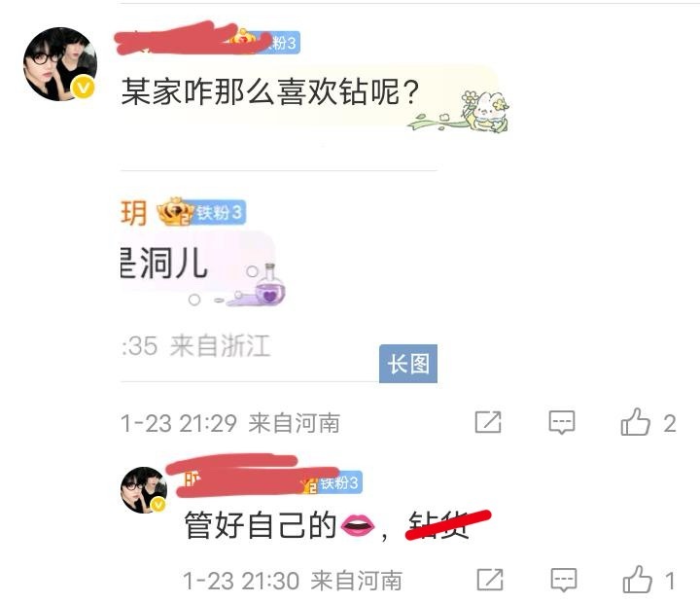Like the 21:29 comment with 2 likes
The image size is (700, 603).
point(635,422)
